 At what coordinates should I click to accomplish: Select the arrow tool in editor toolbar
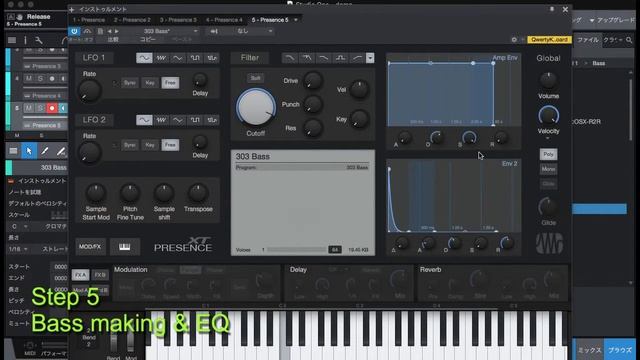click(x=29, y=151)
